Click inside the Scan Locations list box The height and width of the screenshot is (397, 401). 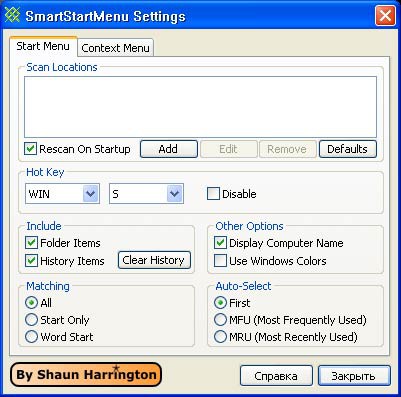click(x=200, y=107)
